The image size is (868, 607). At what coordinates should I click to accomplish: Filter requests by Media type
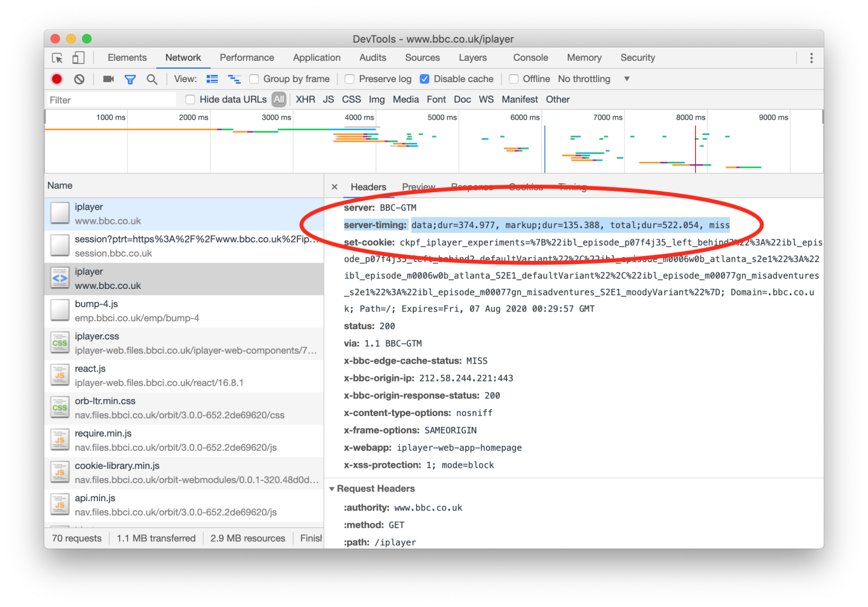(406, 100)
